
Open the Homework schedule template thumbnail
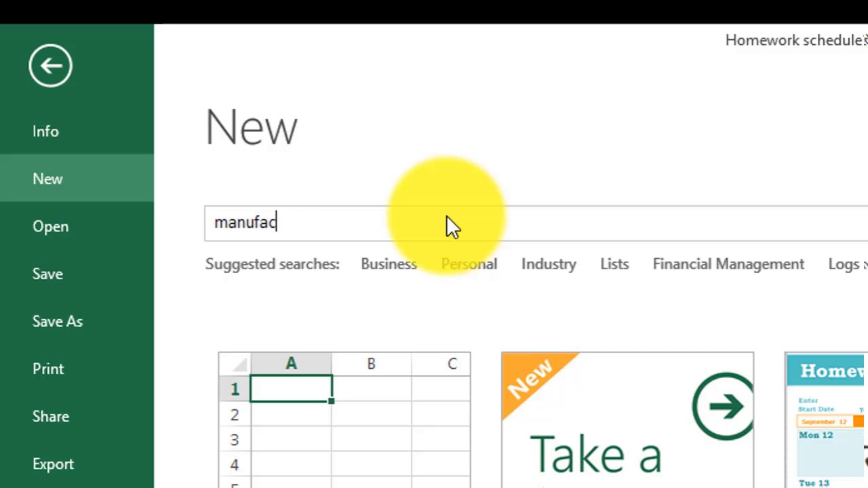click(826, 420)
